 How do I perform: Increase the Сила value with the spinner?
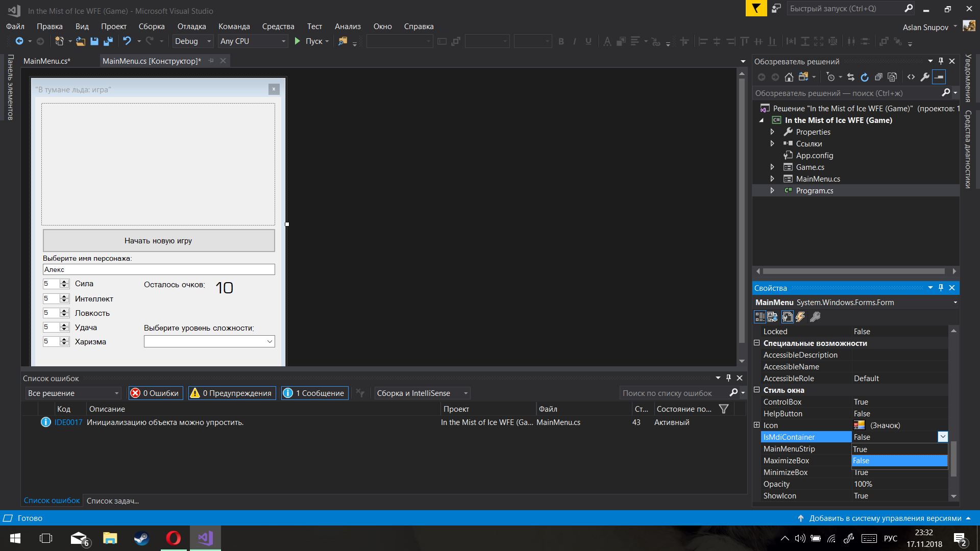tap(64, 281)
